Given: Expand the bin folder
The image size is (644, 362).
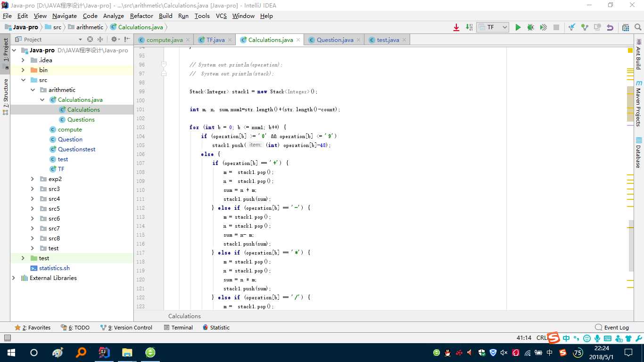Looking at the screenshot, I should pyautogui.click(x=23, y=70).
